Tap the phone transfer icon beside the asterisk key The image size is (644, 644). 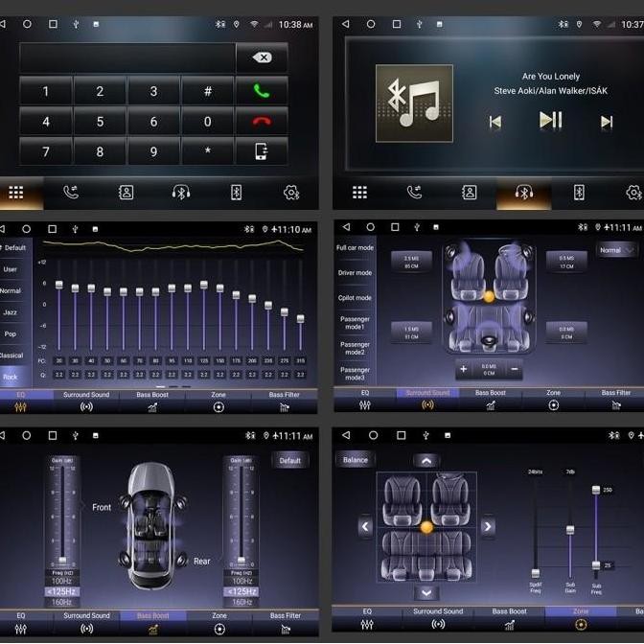tap(262, 151)
